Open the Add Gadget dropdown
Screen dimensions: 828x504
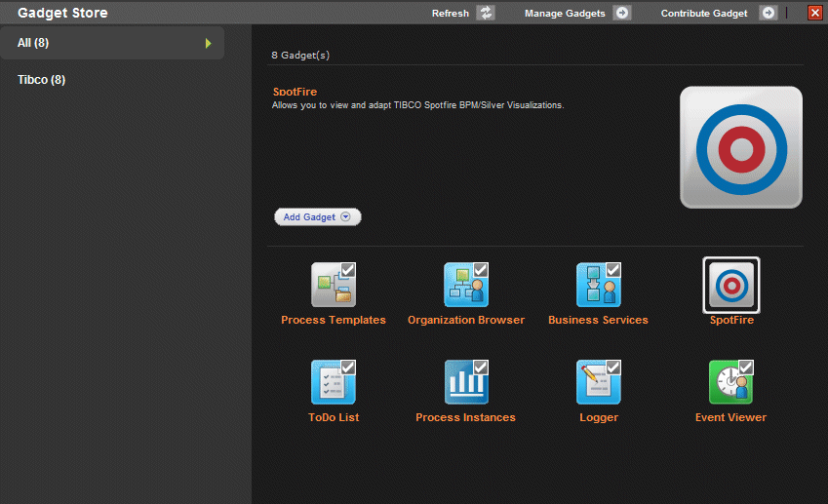pyautogui.click(x=317, y=216)
